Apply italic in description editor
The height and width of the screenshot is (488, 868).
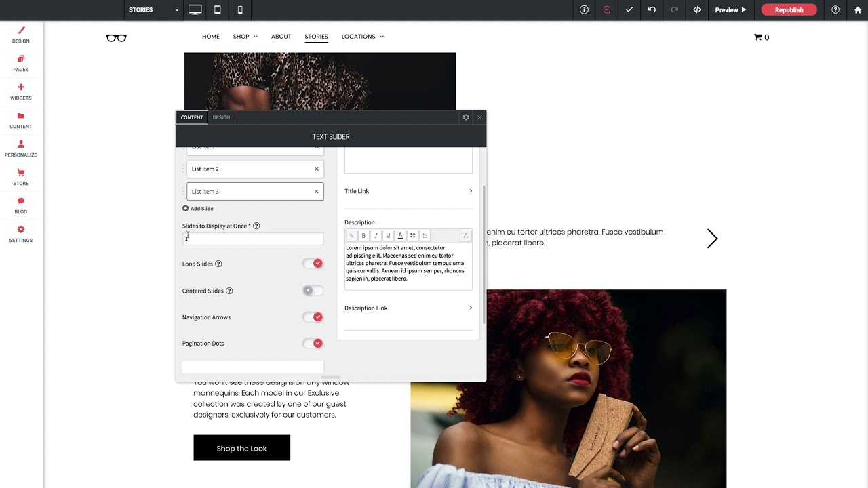click(376, 235)
